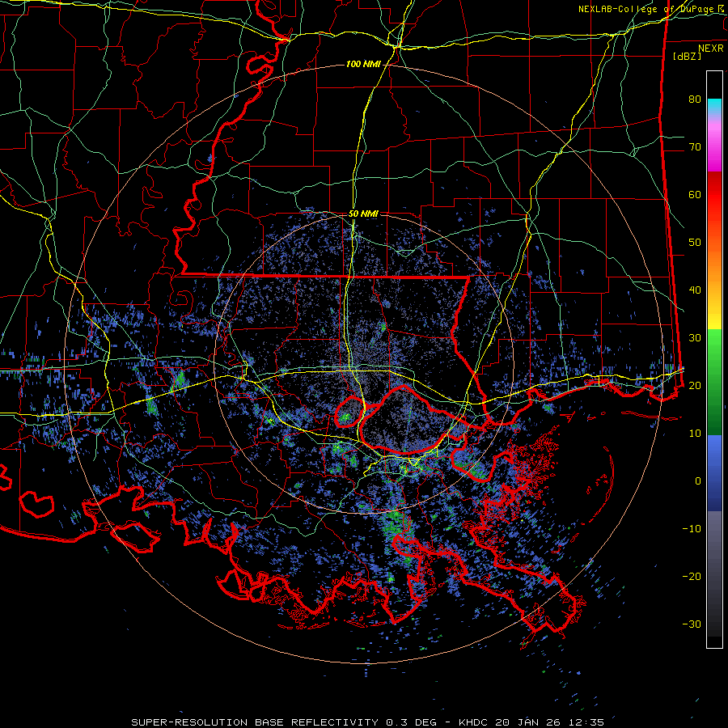Viewport: 728px width, 728px height.
Task: Click the 80 value on dBZ scale
Action: [x=695, y=99]
